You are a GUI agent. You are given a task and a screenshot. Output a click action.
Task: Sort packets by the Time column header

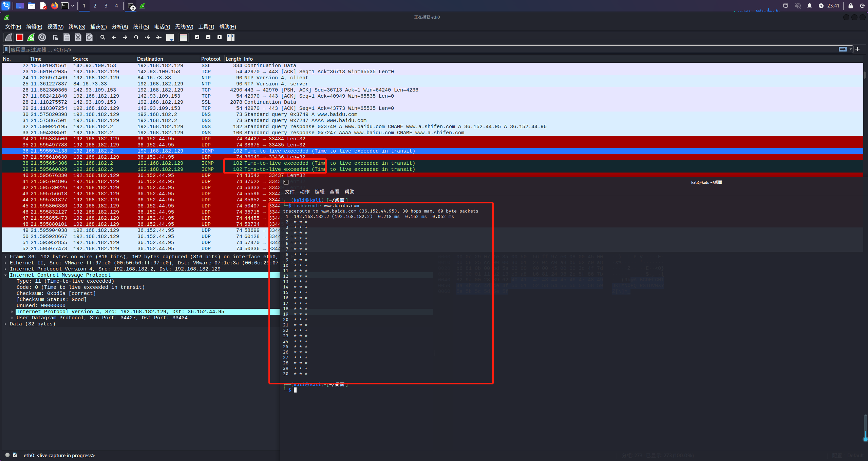[x=50, y=59]
